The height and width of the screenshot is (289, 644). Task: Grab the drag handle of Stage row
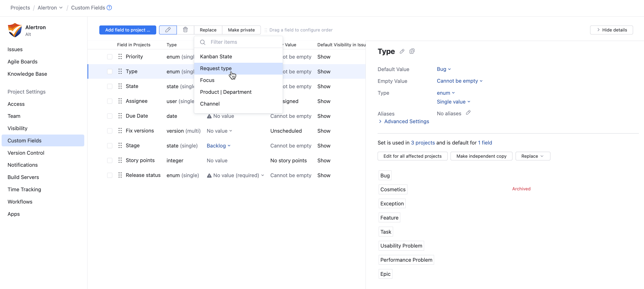click(120, 145)
